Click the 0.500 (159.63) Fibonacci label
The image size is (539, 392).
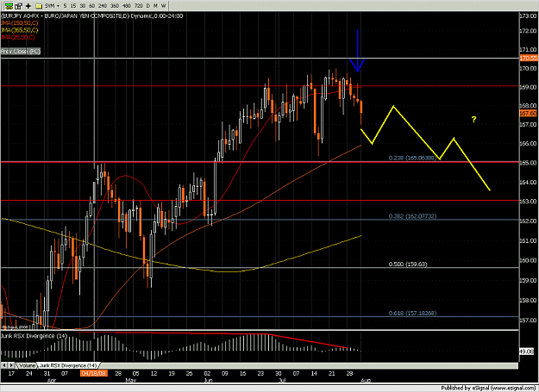pyautogui.click(x=408, y=264)
